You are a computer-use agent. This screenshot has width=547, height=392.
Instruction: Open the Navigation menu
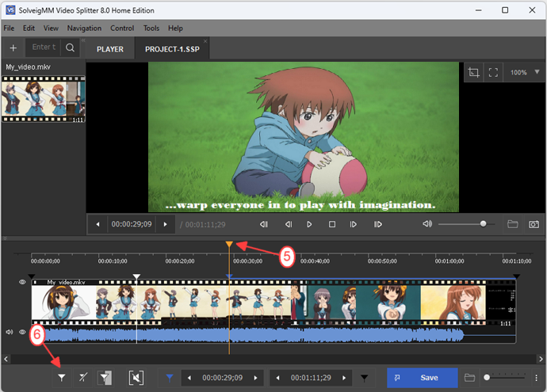(x=84, y=29)
